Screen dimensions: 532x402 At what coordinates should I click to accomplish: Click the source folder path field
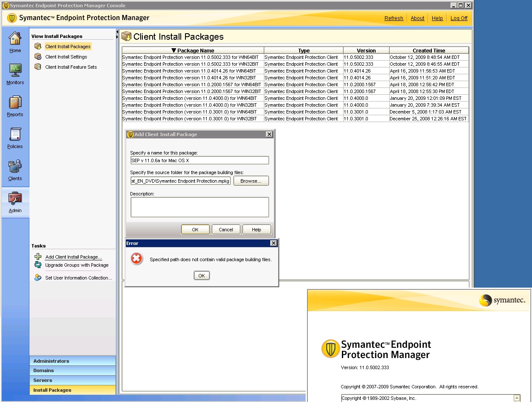point(181,181)
